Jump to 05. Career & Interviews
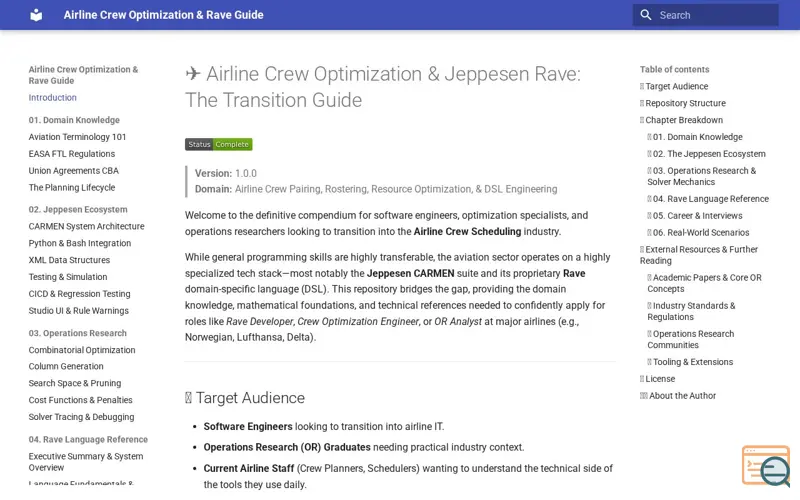Image resolution: width=800 pixels, height=500 pixels. [x=695, y=215]
